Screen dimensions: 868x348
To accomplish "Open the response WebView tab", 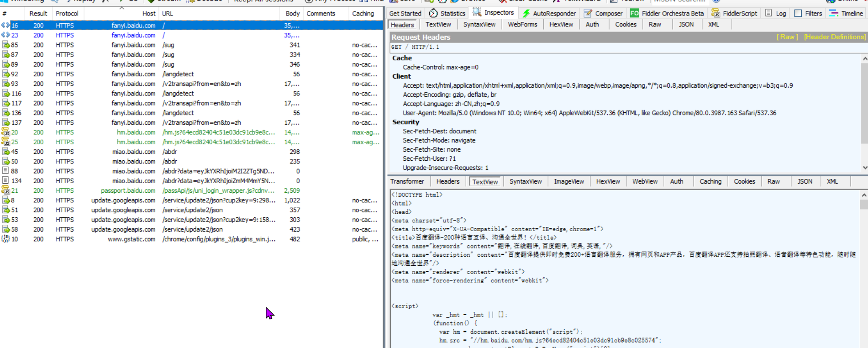I will 645,181.
